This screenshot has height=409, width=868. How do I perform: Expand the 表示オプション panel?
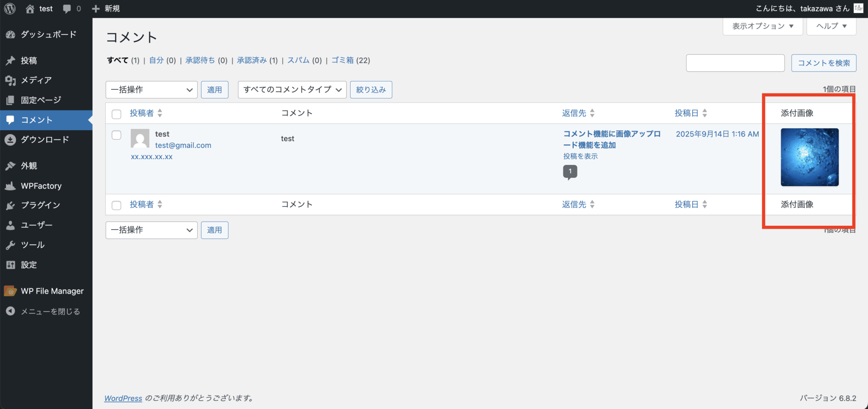tap(762, 26)
